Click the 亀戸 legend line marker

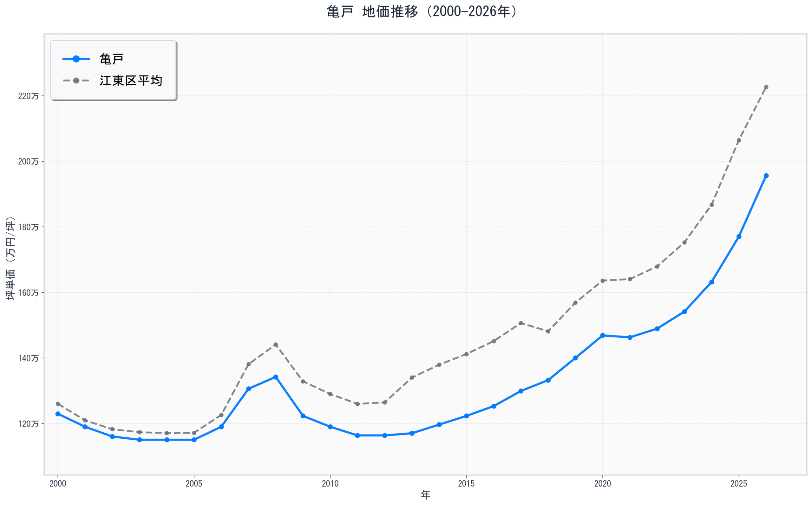click(76, 59)
